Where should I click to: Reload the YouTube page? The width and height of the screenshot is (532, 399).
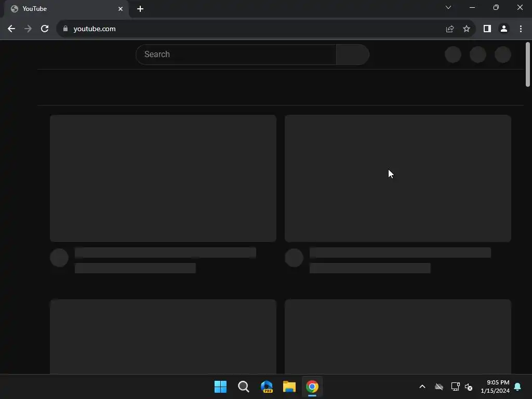(45, 29)
